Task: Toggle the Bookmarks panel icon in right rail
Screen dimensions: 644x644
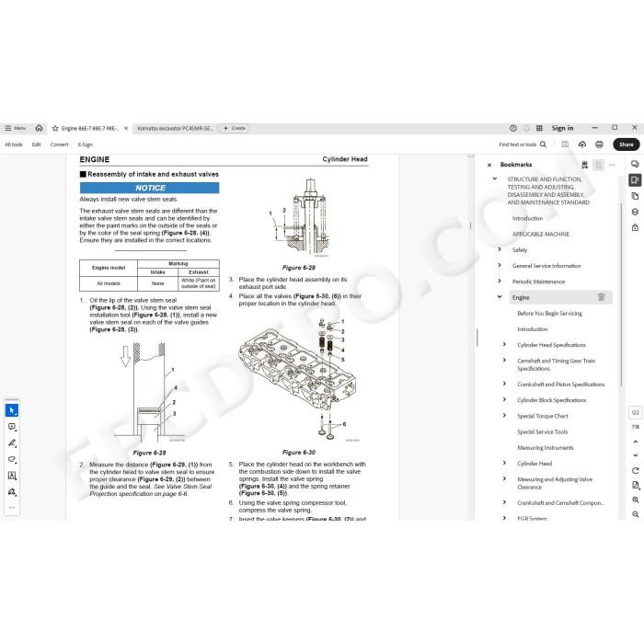Action: [635, 180]
